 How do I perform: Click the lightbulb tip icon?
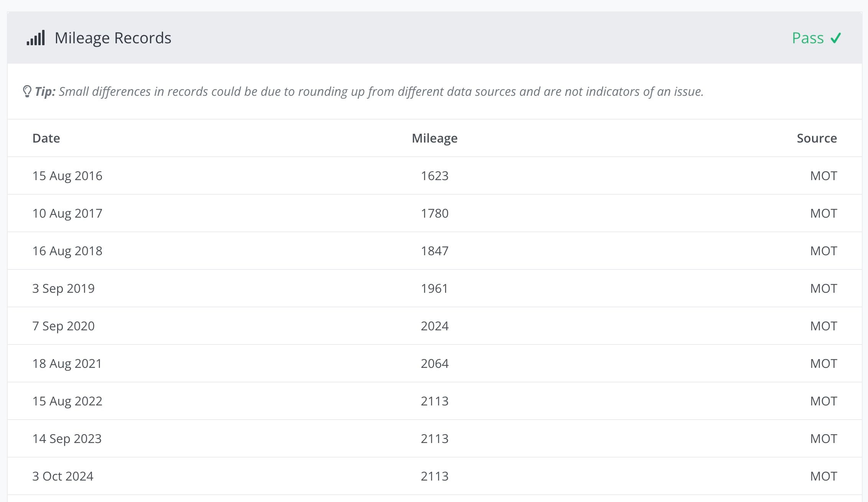[x=27, y=92]
